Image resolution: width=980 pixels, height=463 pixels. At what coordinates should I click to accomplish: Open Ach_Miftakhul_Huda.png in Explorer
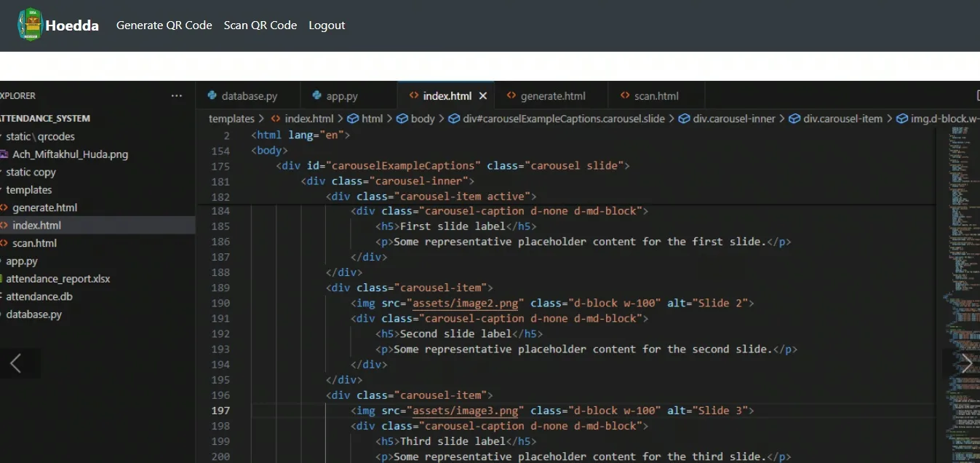coord(70,154)
